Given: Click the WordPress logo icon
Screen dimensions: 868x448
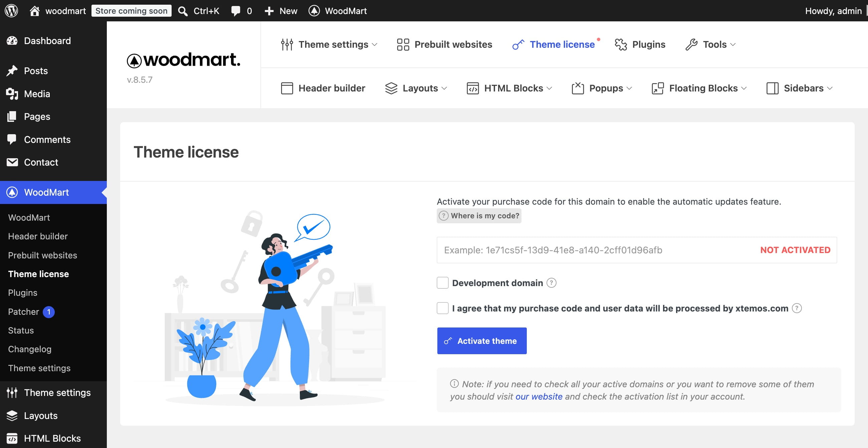Looking at the screenshot, I should click(11, 11).
